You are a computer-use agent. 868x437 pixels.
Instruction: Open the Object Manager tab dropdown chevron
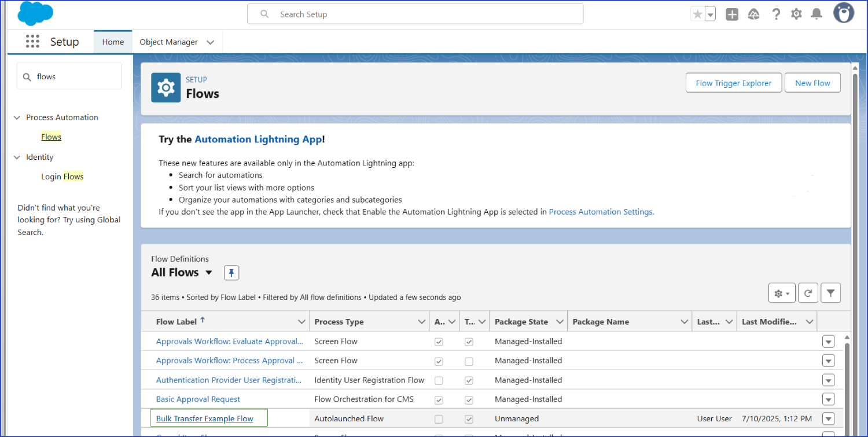[211, 42]
